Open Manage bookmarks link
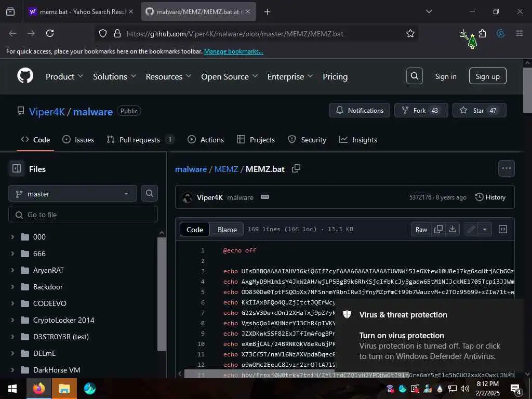The image size is (532, 399). click(x=233, y=51)
